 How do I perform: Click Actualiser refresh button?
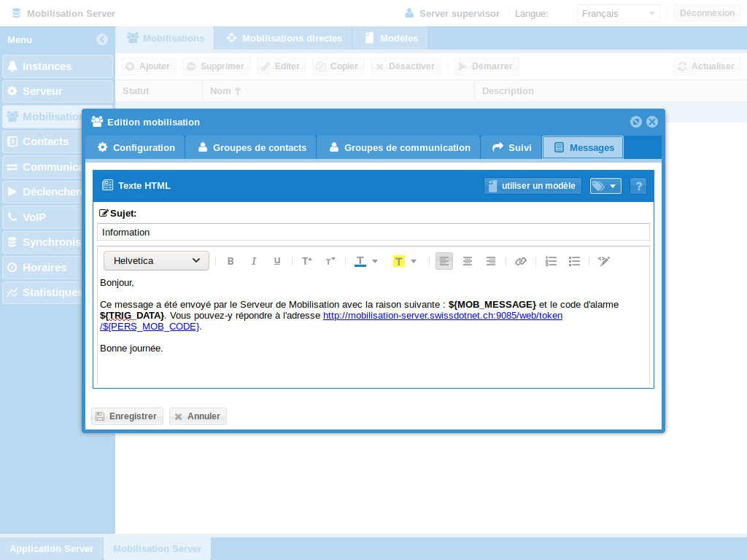point(707,66)
